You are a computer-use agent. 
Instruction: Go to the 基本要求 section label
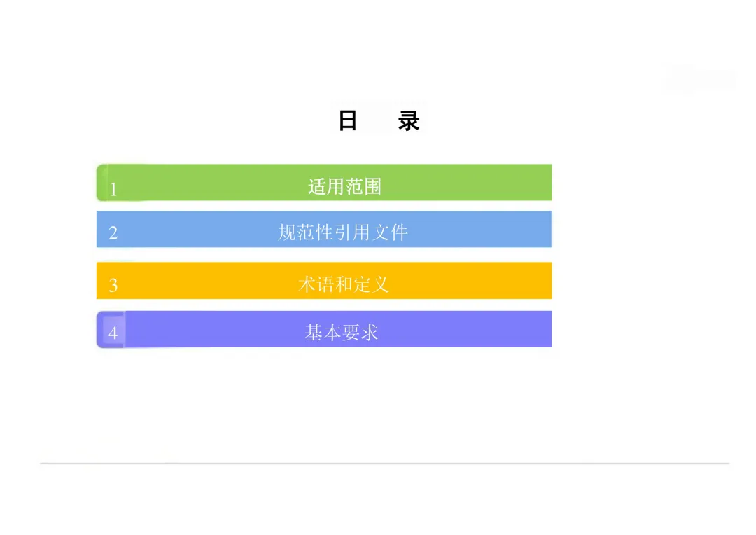coord(342,333)
